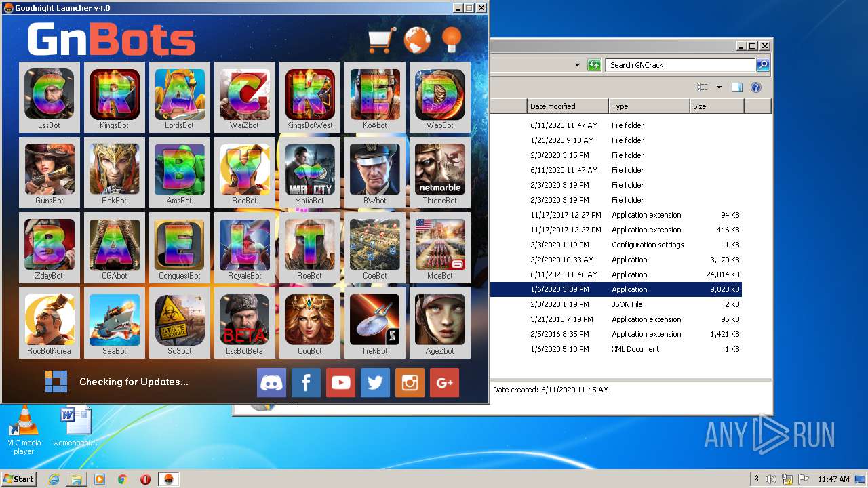Launch ConquestBot
The image size is (868, 488).
click(x=180, y=247)
